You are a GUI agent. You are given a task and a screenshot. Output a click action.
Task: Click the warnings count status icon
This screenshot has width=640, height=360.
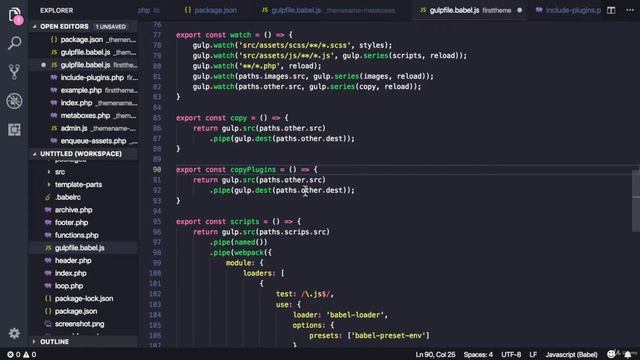point(30,354)
